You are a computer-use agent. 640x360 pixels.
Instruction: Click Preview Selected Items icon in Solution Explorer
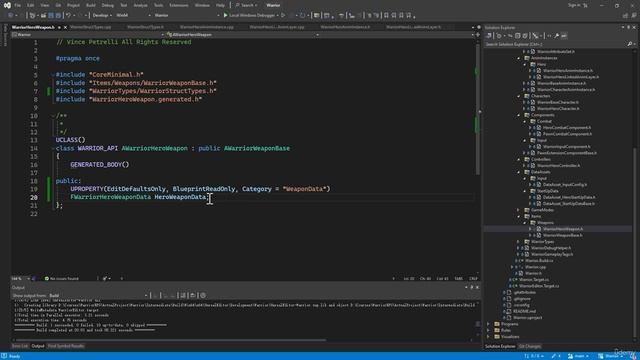(x=564, y=36)
